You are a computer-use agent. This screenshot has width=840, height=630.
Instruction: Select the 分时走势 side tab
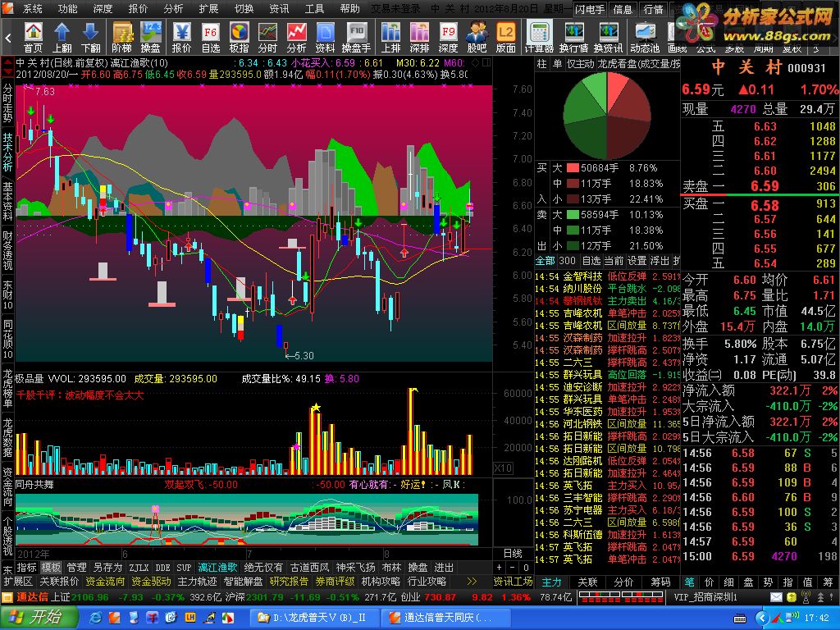(x=7, y=103)
